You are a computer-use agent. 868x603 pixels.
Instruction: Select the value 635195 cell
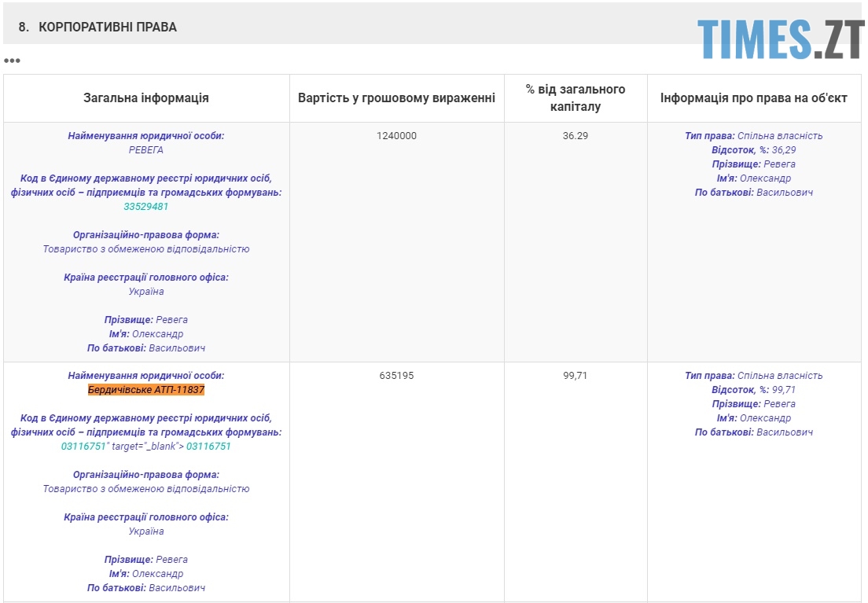tap(396, 376)
